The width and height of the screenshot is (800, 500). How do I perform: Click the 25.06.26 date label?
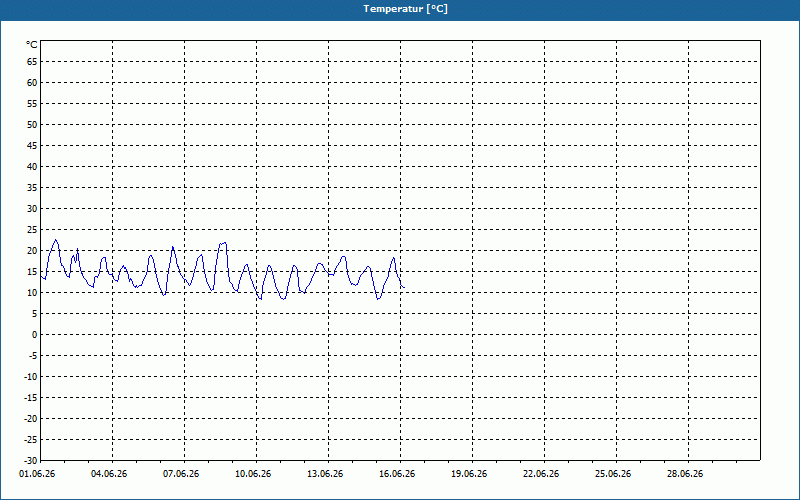click(613, 474)
